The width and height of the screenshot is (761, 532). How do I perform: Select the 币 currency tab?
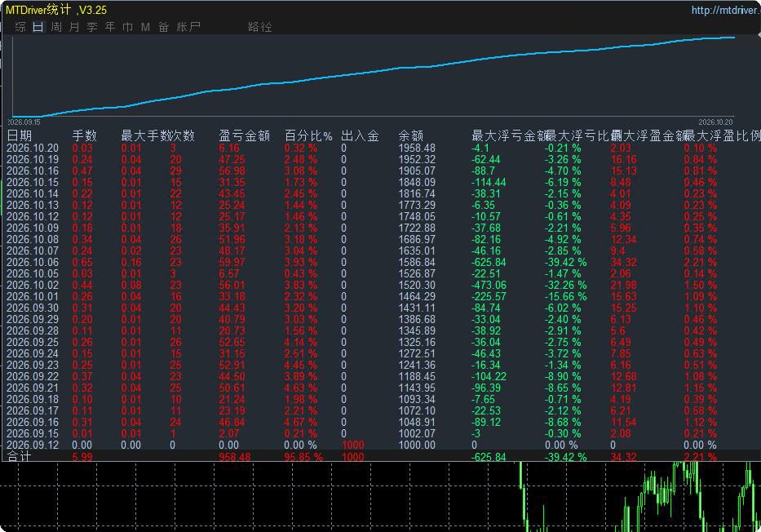pos(127,27)
